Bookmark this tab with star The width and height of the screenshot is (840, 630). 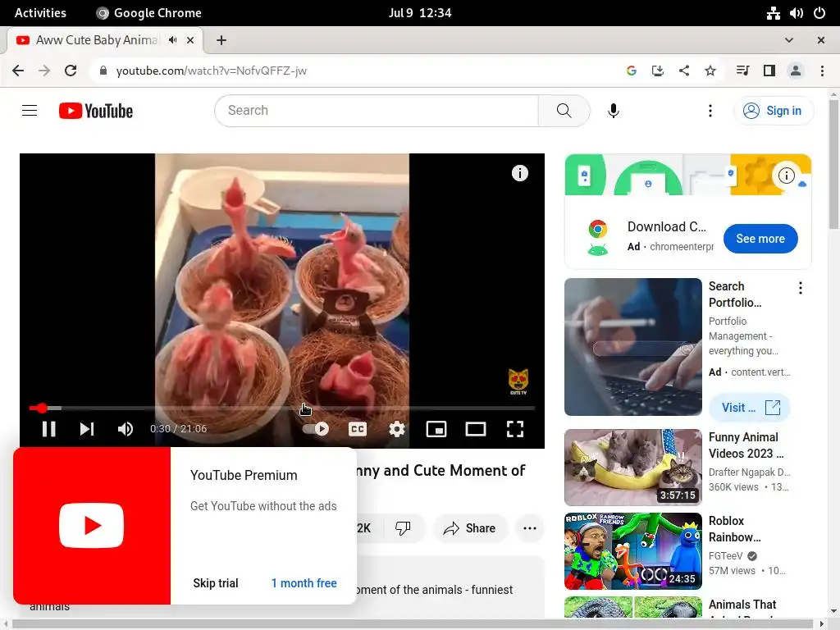710,71
